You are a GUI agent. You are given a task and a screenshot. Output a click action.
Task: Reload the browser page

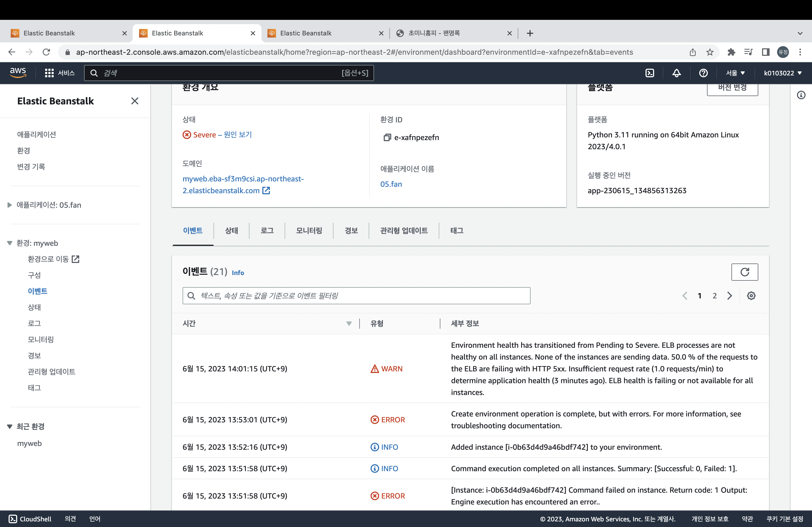tap(46, 52)
